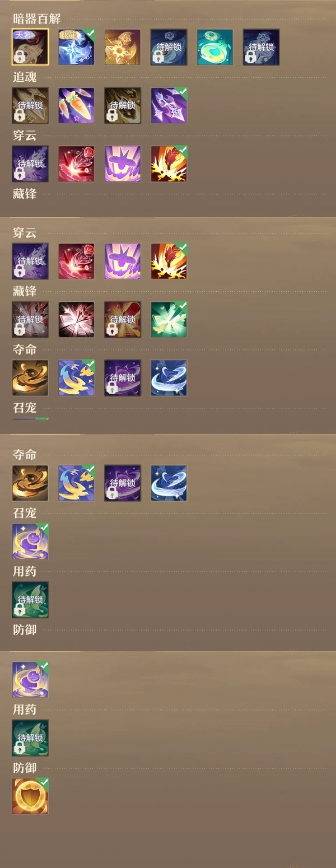
Task: Tap locked skin between golden dart and jade ring
Action: point(169,47)
